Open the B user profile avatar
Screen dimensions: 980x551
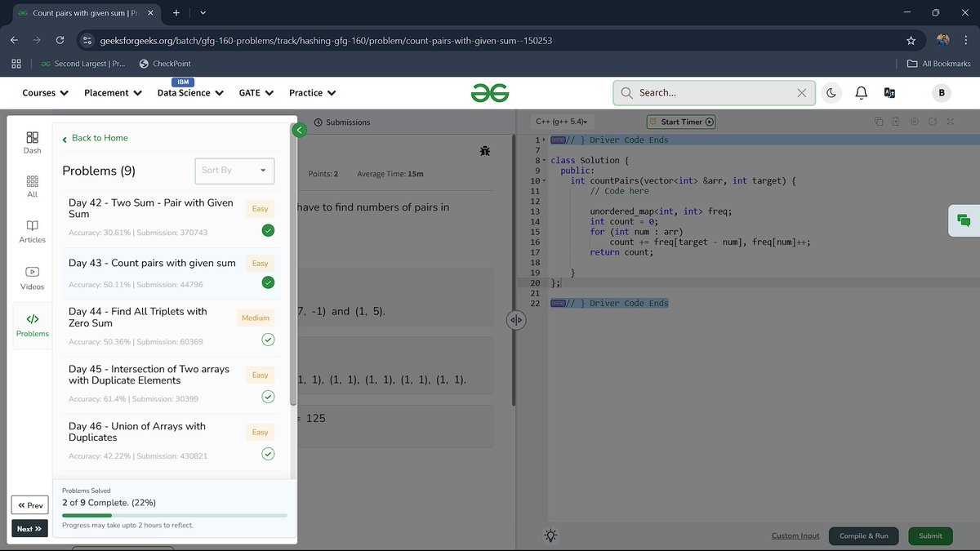click(x=941, y=93)
